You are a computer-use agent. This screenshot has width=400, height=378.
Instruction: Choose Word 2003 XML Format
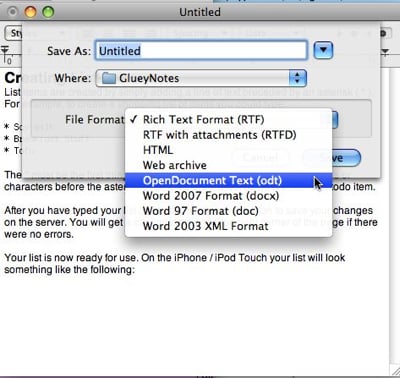coord(228,226)
